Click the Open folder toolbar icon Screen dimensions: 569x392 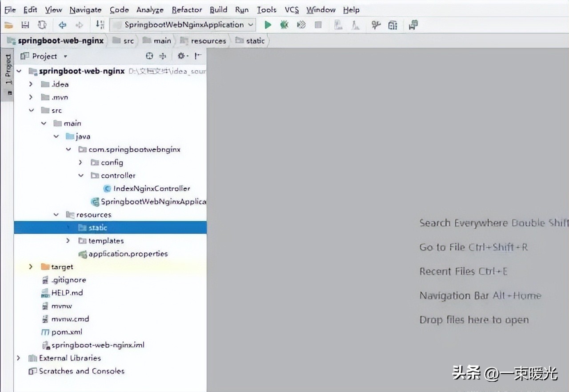[x=9, y=25]
